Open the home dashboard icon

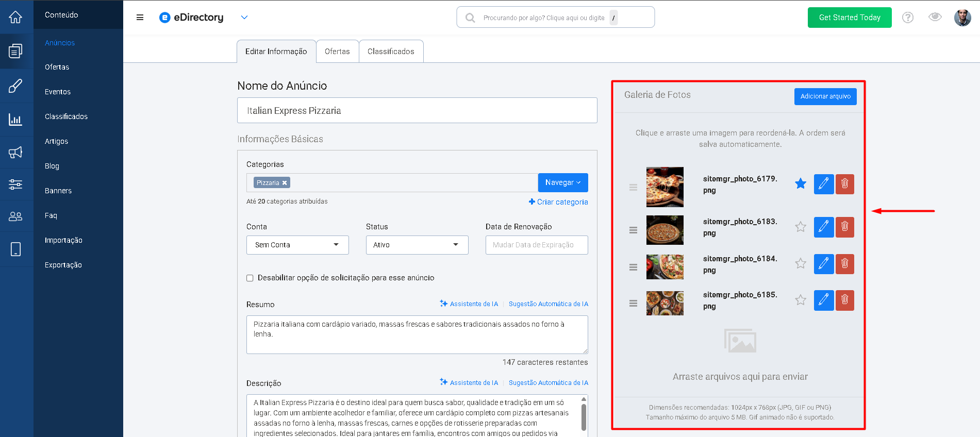click(x=15, y=17)
